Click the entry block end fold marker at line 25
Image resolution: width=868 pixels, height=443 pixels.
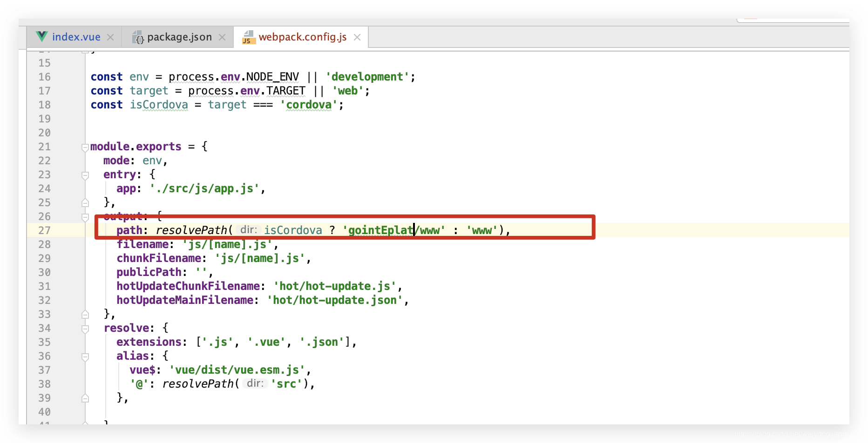85,203
